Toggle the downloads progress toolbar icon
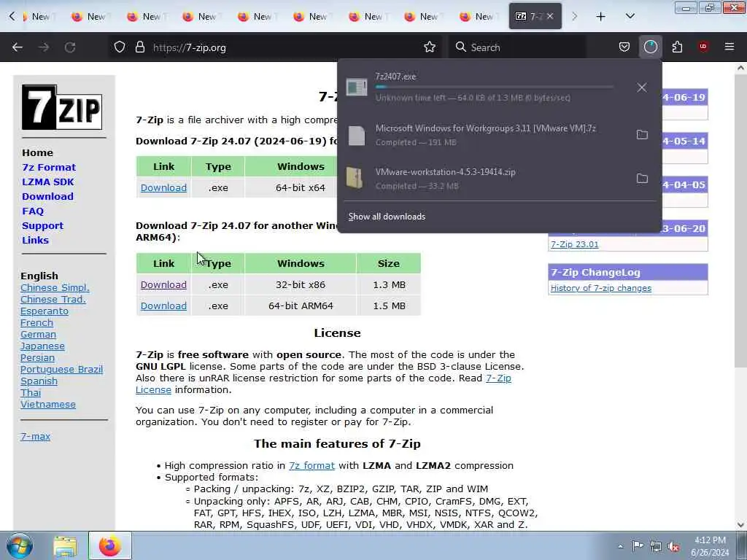This screenshot has width=747, height=560. pyautogui.click(x=650, y=47)
